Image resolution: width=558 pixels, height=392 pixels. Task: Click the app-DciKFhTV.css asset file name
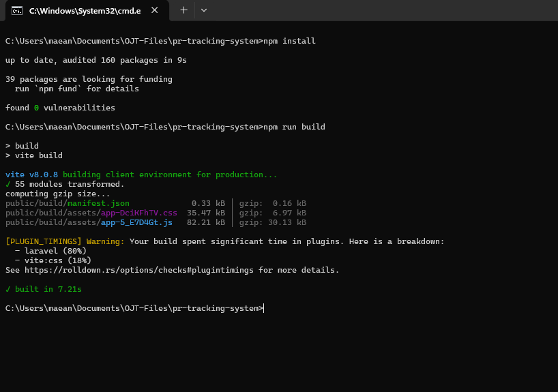pyautogui.click(x=138, y=213)
